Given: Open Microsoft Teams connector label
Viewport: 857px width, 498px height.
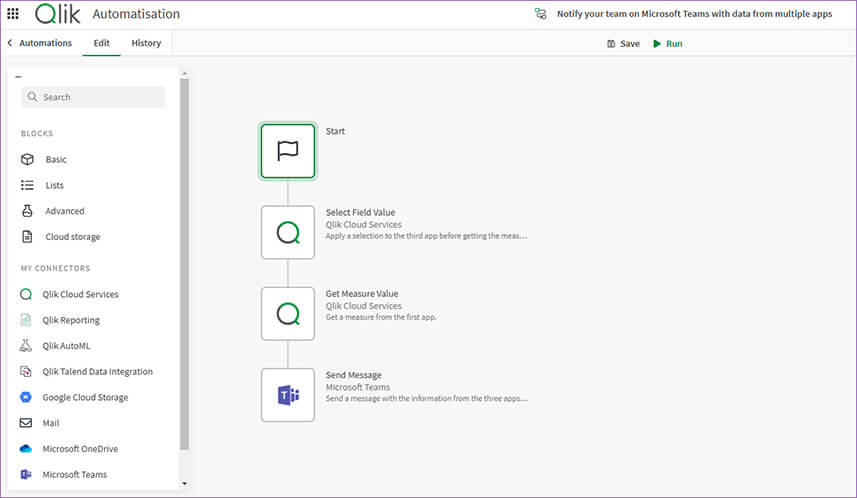Looking at the screenshot, I should [75, 474].
